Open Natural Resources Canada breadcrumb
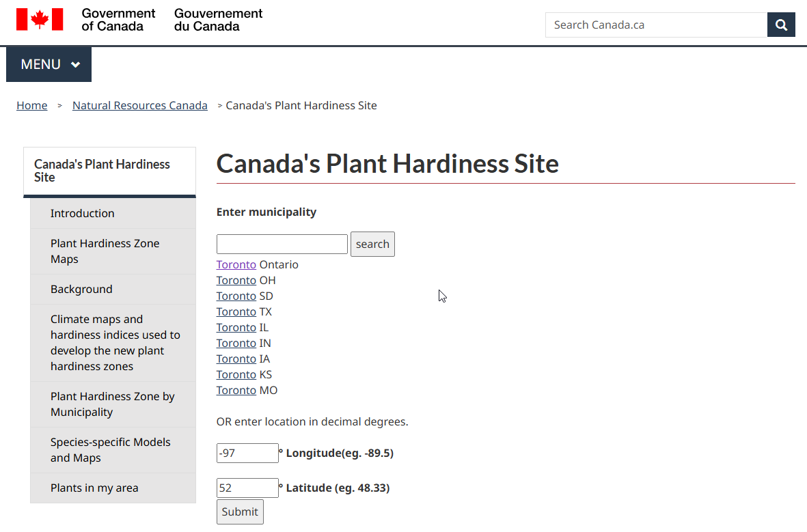The height and width of the screenshot is (532, 807). pyautogui.click(x=140, y=105)
